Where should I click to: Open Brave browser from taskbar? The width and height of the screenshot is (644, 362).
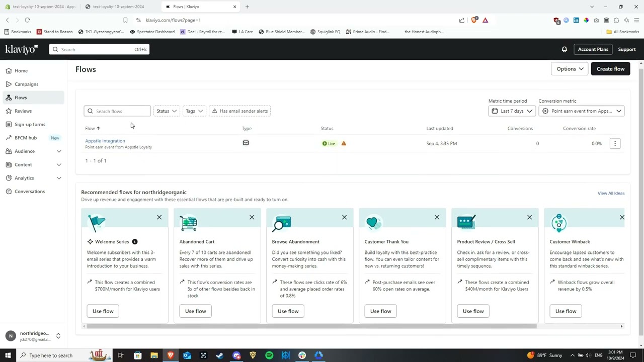[171, 355]
